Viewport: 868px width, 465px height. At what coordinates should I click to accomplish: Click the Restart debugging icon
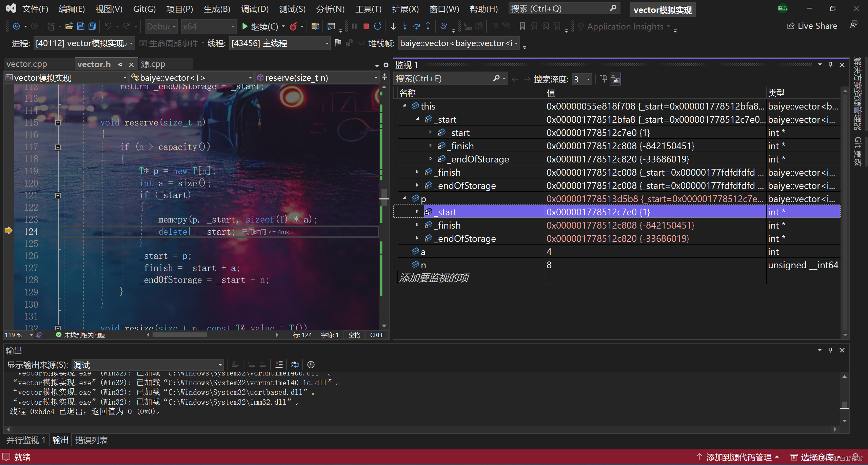(379, 27)
